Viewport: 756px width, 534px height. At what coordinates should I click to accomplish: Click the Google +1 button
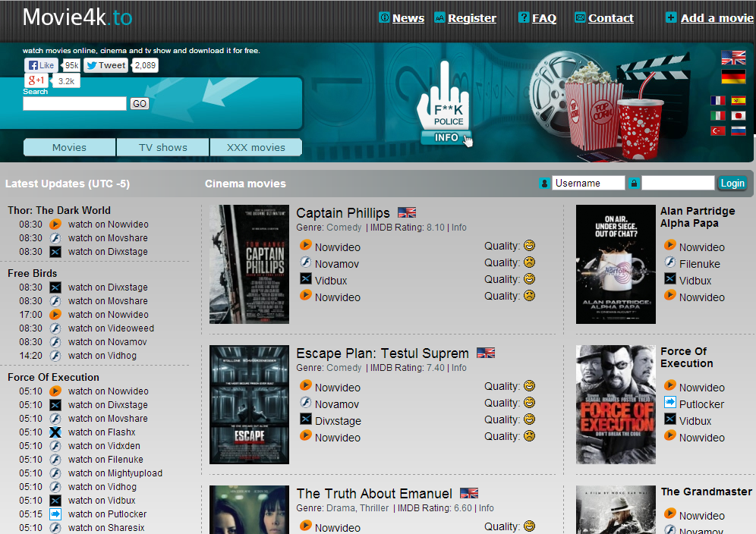tap(36, 80)
